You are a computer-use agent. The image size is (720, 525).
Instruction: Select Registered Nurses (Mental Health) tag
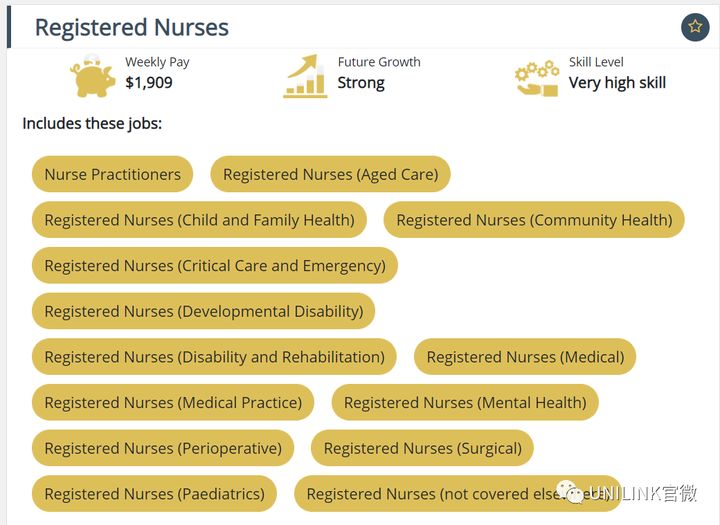465,402
